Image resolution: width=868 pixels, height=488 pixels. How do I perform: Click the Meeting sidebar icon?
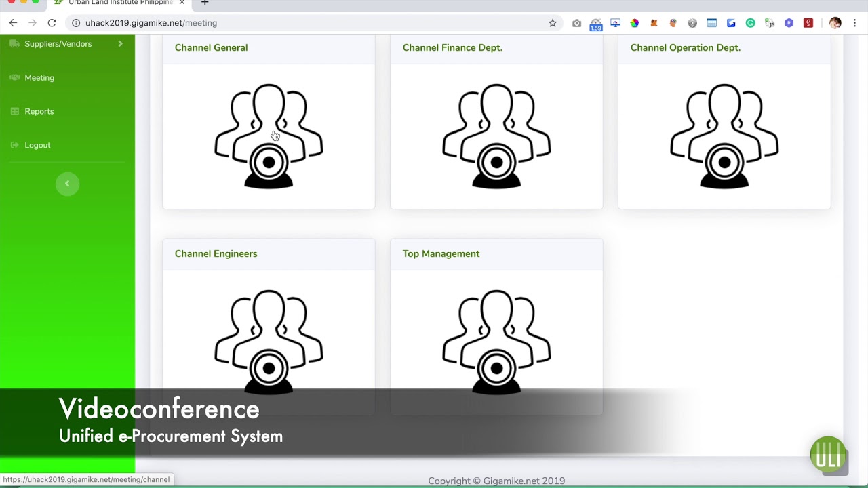(x=14, y=77)
